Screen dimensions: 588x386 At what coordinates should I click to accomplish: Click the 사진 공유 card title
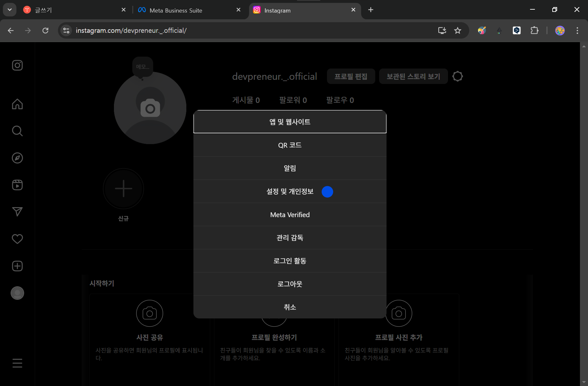click(x=150, y=337)
